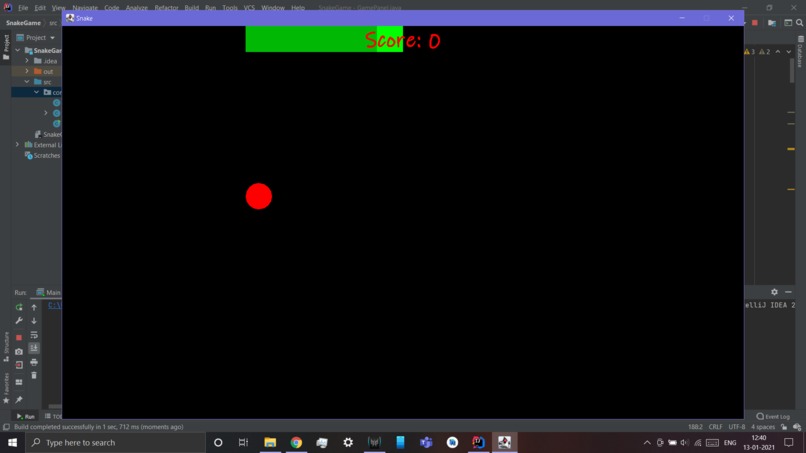This screenshot has width=806, height=453.
Task: Click the Exit icon in Run panel
Action: [19, 365]
